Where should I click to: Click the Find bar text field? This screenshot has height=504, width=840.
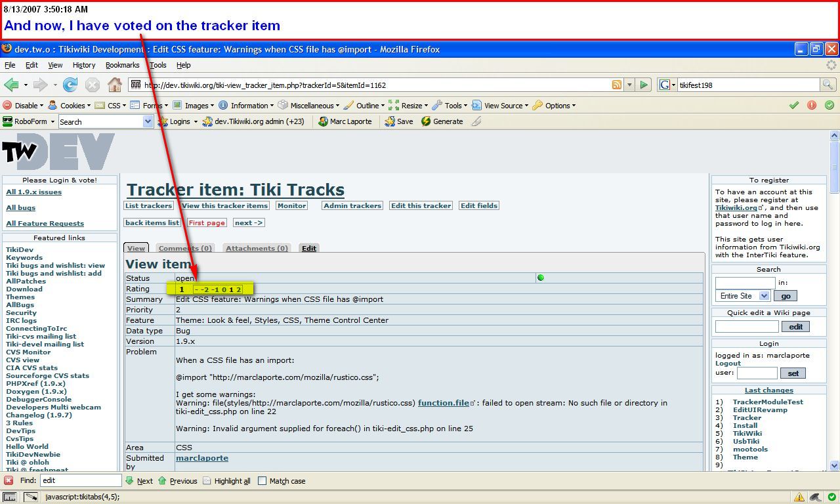pyautogui.click(x=81, y=480)
